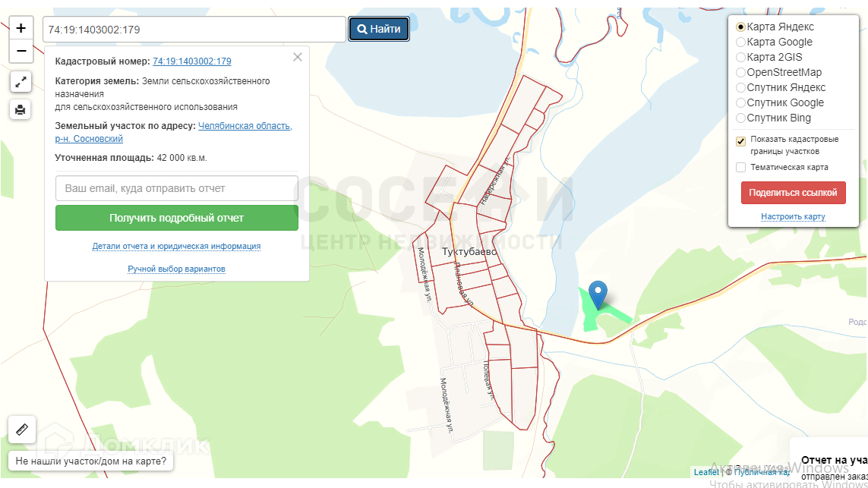Screen dimensions: 868x488
Task: Select Спутник Яндекс radio option
Action: coord(740,87)
